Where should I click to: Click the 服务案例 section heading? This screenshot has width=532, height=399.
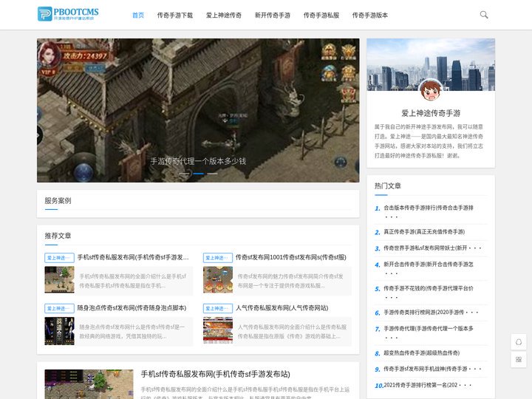coord(58,200)
